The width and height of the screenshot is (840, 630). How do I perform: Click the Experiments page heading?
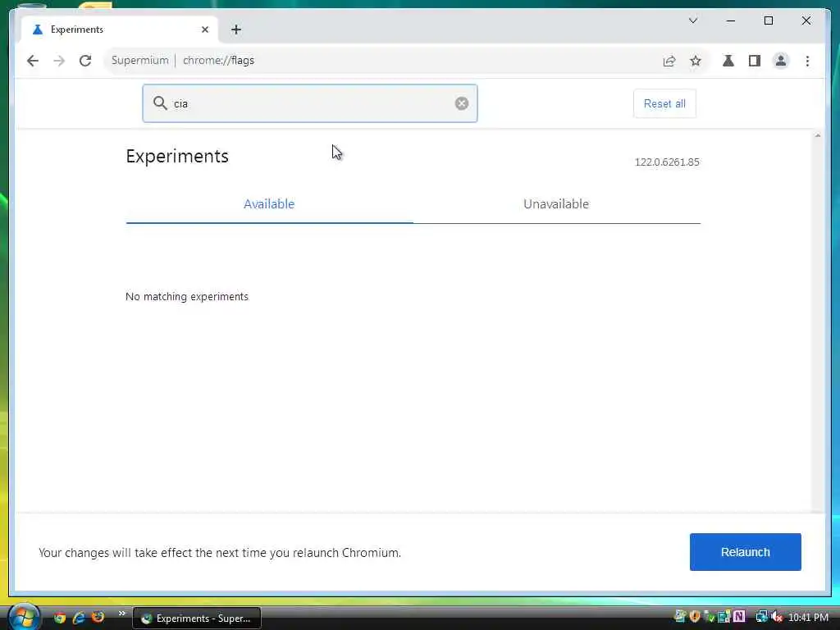177,157
